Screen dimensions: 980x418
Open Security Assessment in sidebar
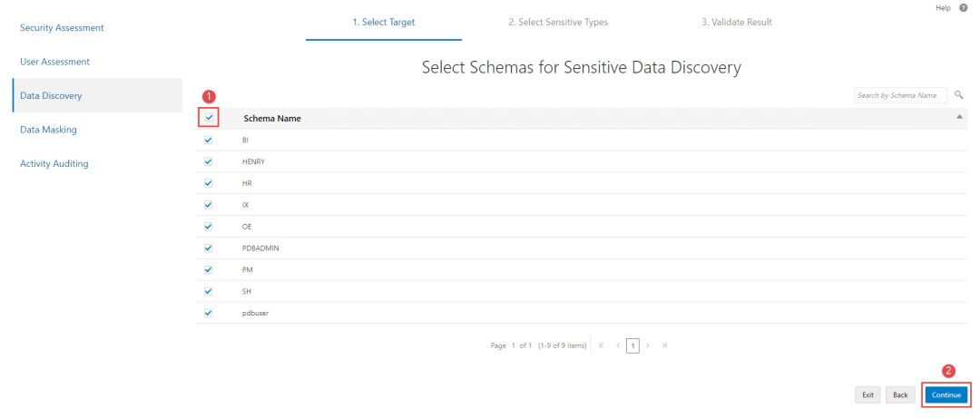tap(62, 28)
